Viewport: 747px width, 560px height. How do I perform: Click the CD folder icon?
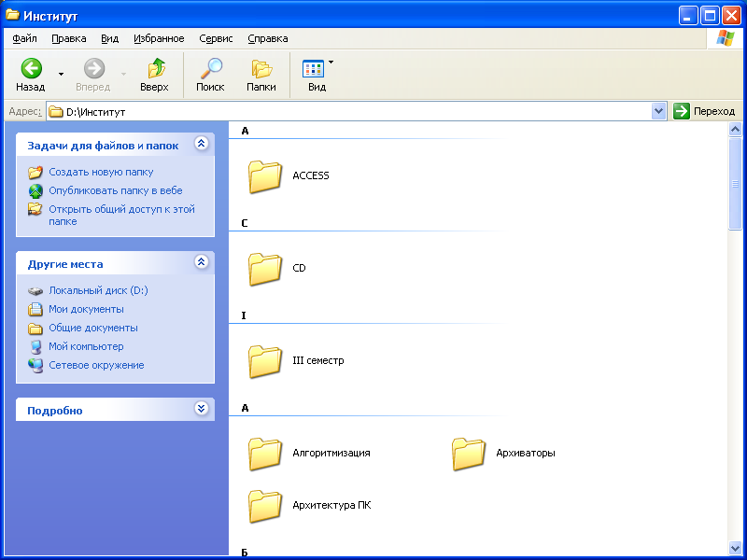(265, 269)
